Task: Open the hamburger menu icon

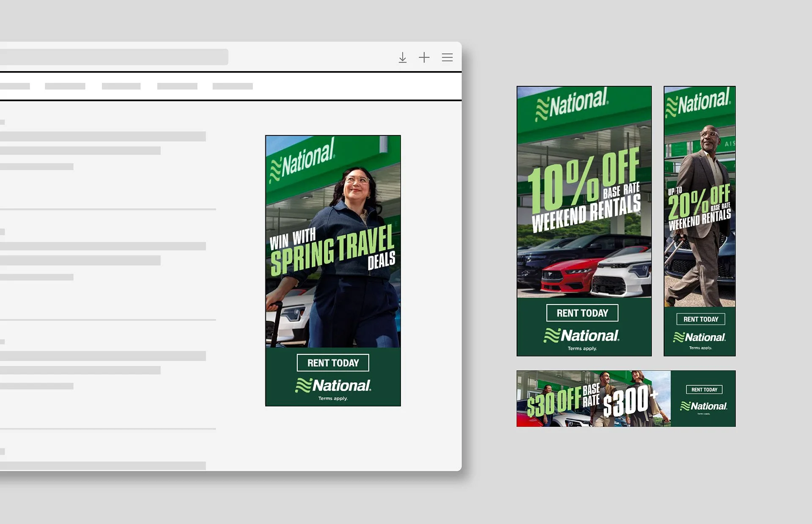Action: (447, 58)
